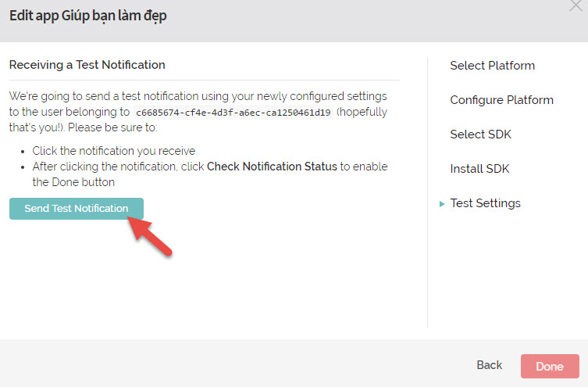Select the Test Settings step
The height and width of the screenshot is (387, 588).
click(x=485, y=203)
